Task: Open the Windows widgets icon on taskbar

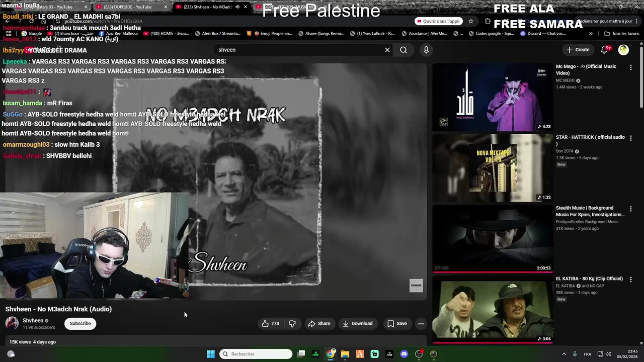Action: [11, 354]
